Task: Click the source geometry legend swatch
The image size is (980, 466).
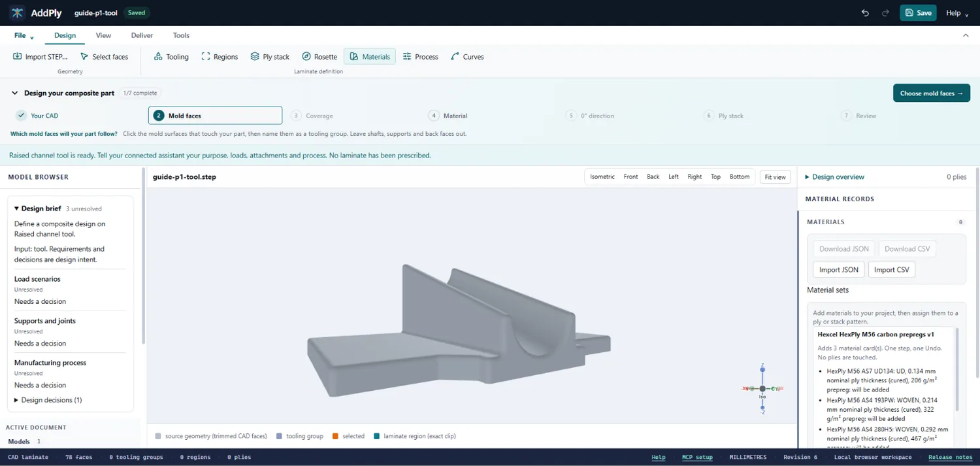Action: coord(158,436)
